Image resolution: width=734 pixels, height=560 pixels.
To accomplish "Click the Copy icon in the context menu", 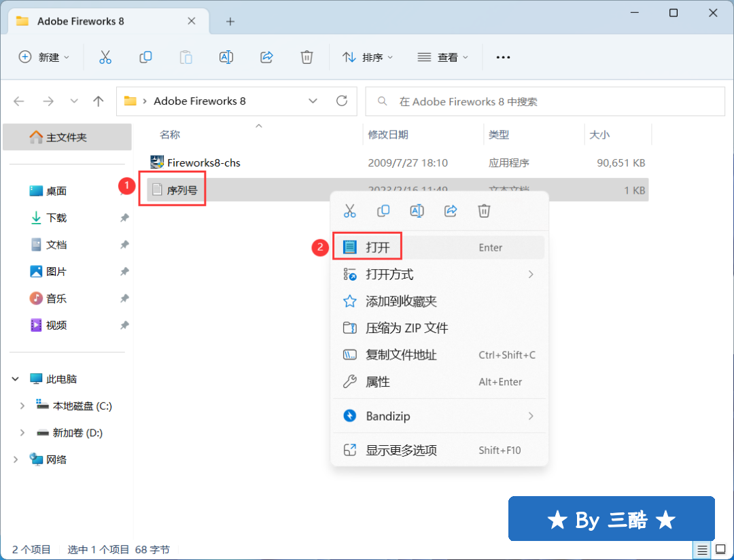I will point(383,211).
